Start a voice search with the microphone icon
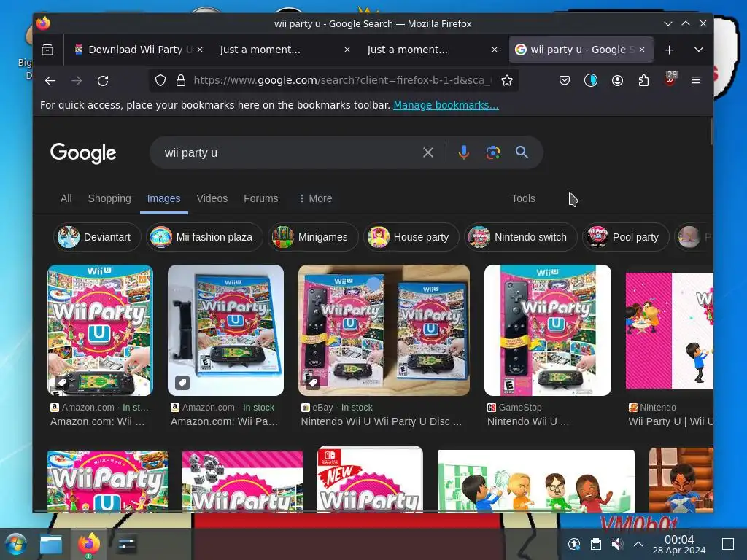Screen dimensions: 747x560 [x=463, y=152]
